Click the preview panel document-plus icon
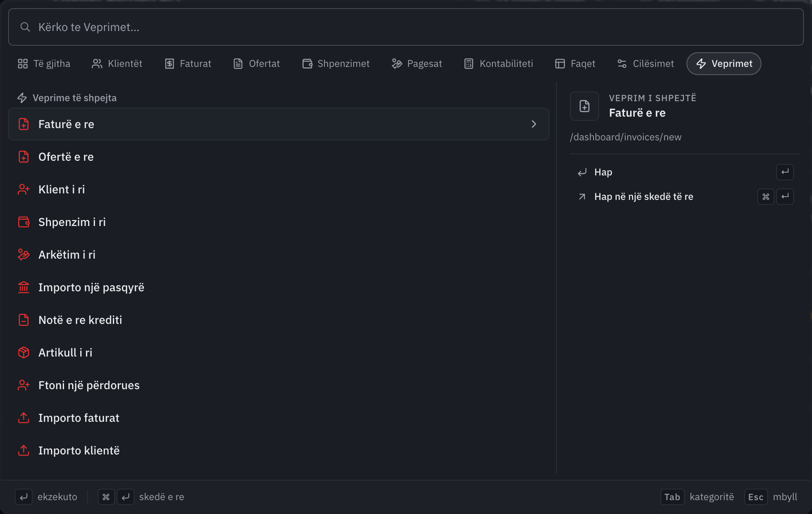Viewport: 812px width, 514px height. (x=585, y=106)
